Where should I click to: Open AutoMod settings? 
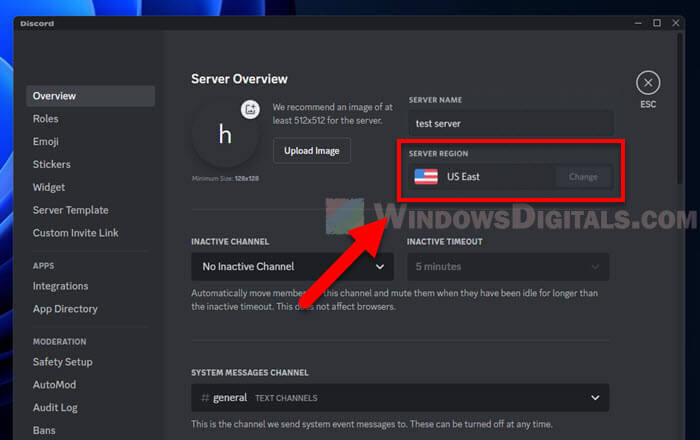tap(54, 385)
